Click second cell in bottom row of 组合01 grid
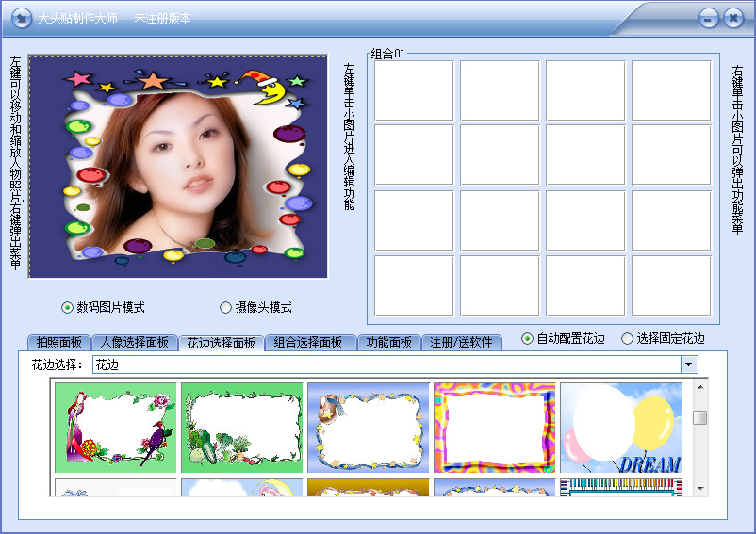756x534 pixels. click(500, 285)
